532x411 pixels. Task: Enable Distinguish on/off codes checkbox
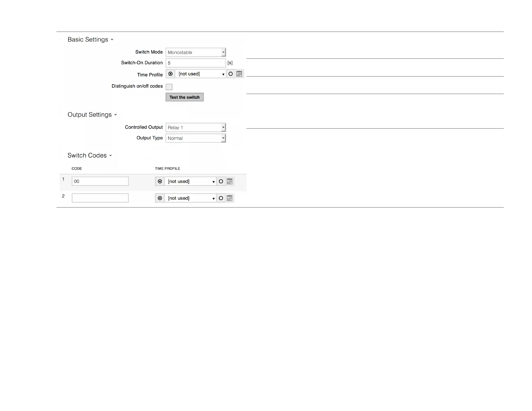coord(169,87)
